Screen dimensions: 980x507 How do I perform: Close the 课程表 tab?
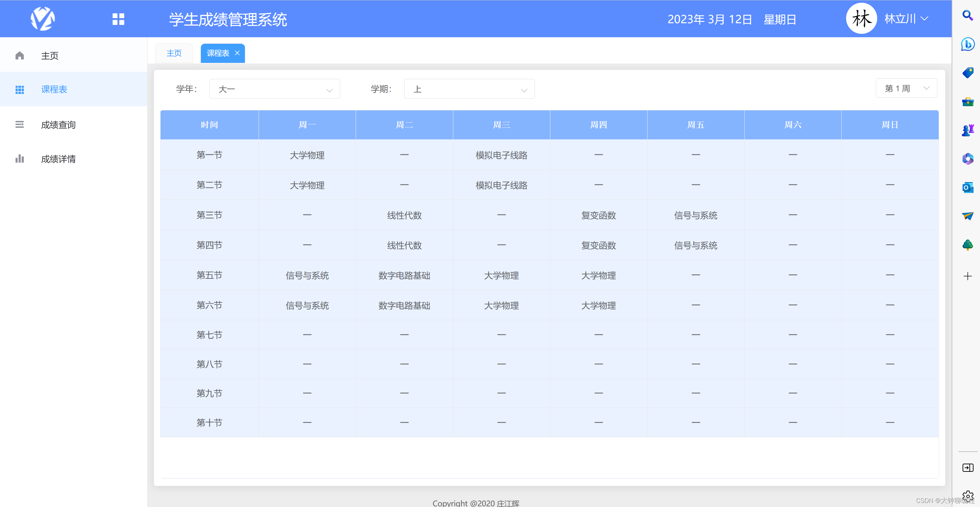click(237, 53)
